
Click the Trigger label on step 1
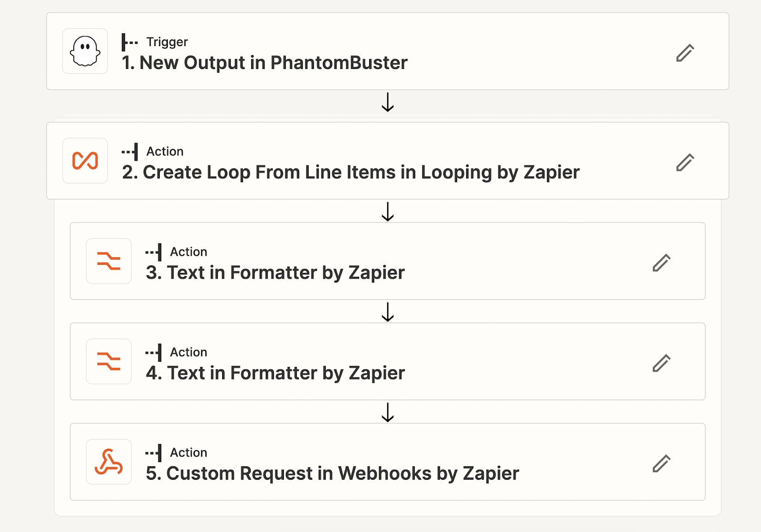point(167,42)
